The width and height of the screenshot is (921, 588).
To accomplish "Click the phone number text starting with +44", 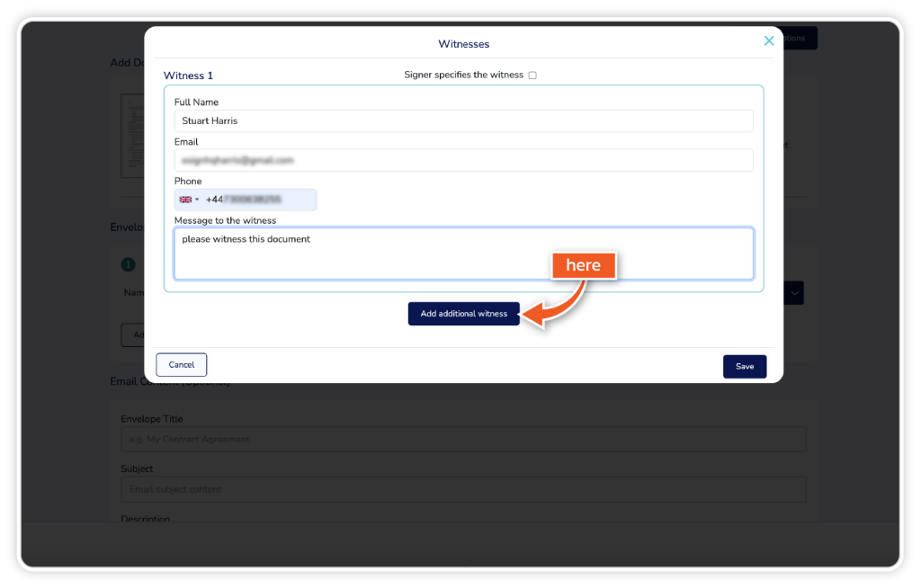I will point(243,200).
